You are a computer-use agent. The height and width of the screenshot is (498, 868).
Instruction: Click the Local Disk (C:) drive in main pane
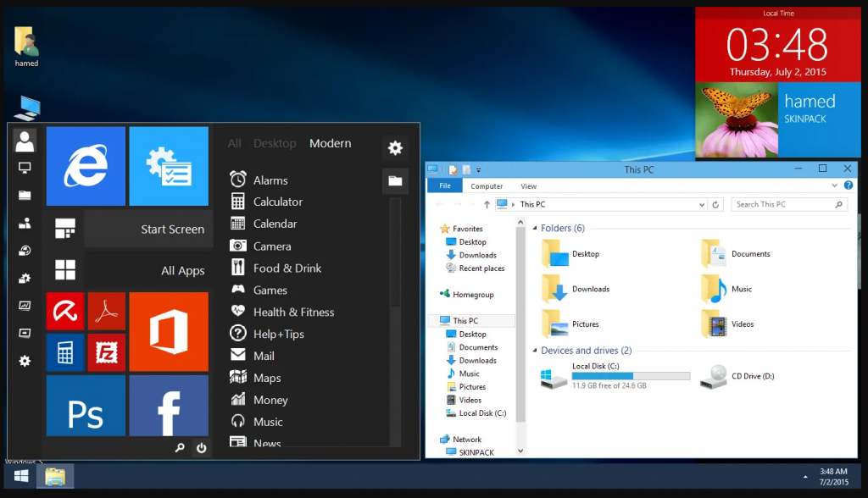[x=615, y=375]
